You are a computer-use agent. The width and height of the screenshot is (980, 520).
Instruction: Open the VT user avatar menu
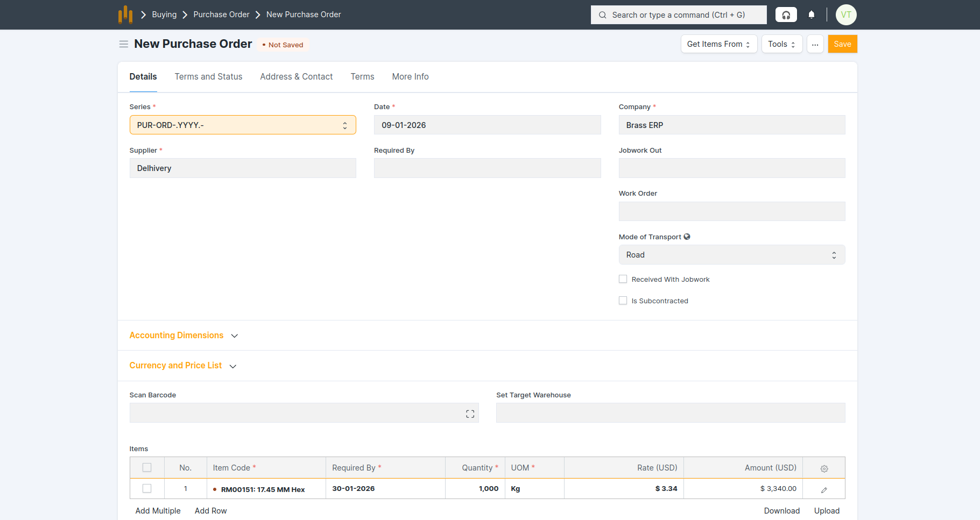[x=845, y=15]
